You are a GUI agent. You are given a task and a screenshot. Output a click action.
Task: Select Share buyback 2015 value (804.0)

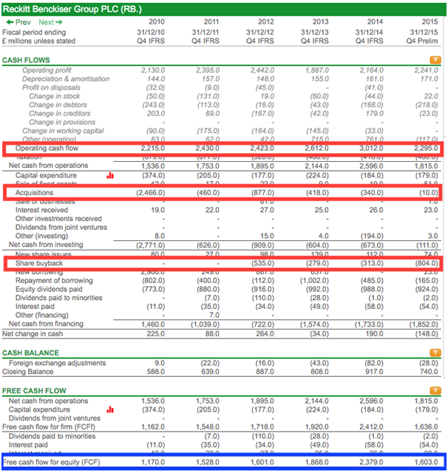click(x=427, y=263)
